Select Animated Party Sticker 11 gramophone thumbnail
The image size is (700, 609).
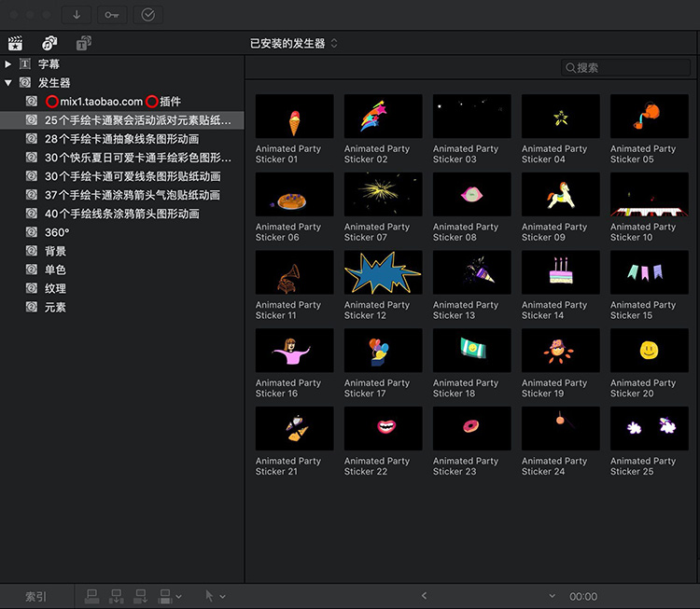(x=294, y=272)
